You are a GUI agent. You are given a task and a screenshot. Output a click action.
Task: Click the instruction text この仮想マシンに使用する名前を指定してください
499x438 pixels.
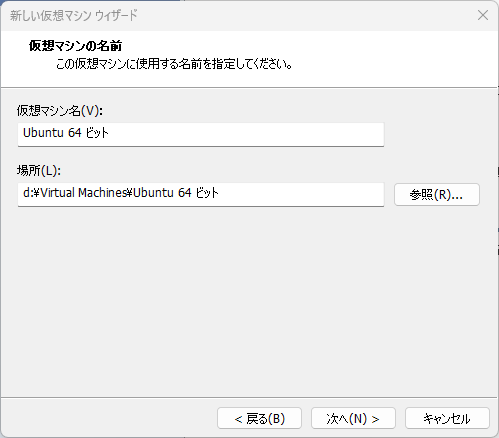click(x=174, y=64)
